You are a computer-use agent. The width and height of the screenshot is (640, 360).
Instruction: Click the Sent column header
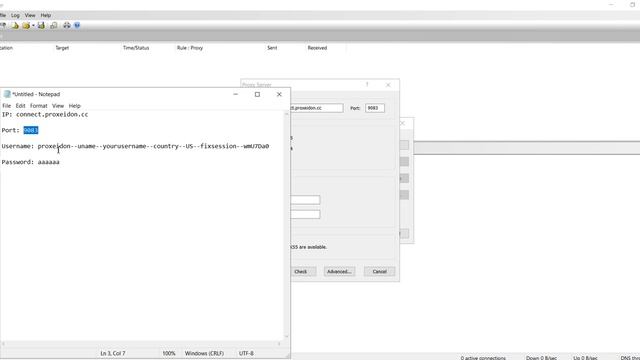pos(272,48)
